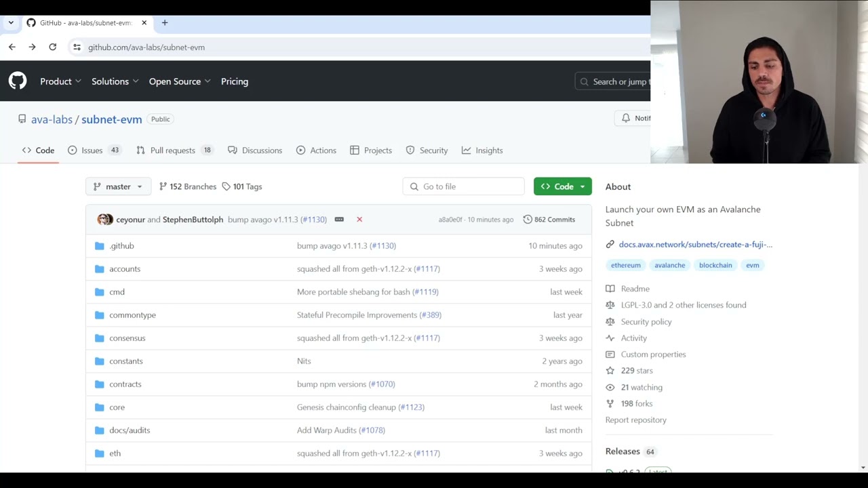Image resolution: width=868 pixels, height=488 pixels.
Task: Open More portable shebang for bash commit
Action: [x=353, y=292]
